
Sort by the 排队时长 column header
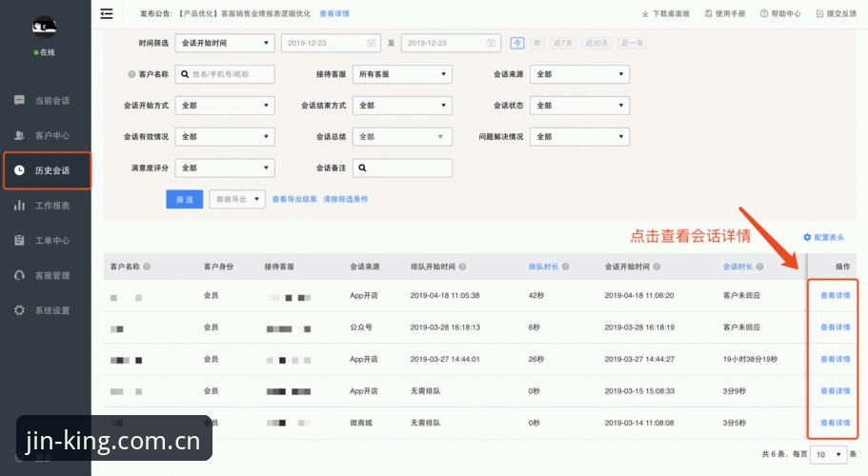[x=543, y=267]
